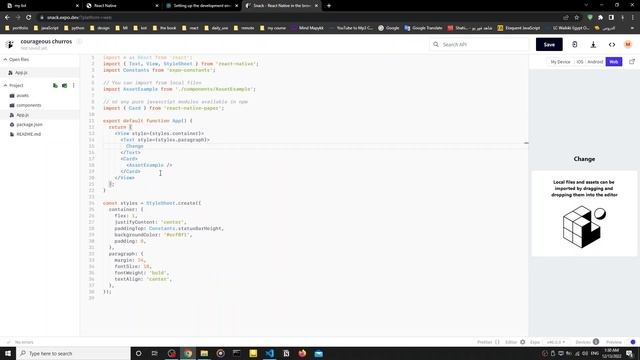Click the edit icon beside courageous churros
Screen dimensions: 640x360
coord(80,41)
